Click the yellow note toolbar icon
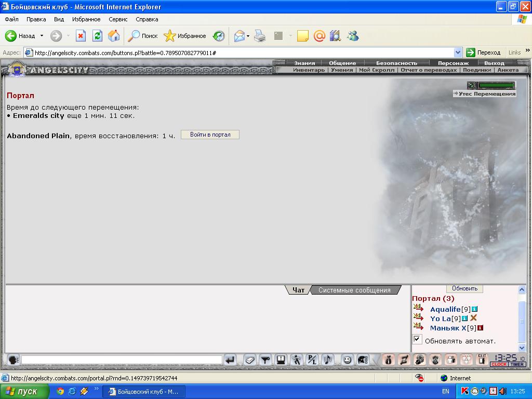532x399 pixels. pos(303,36)
